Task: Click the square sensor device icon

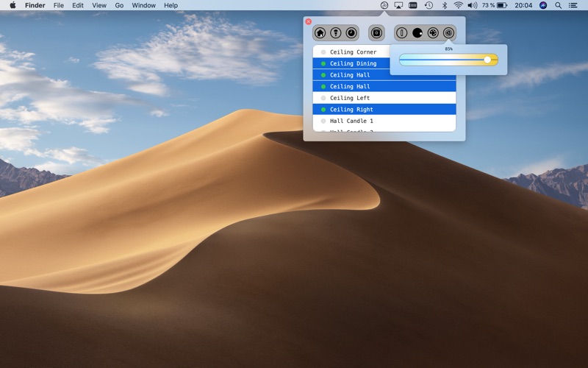Action: 376,33
